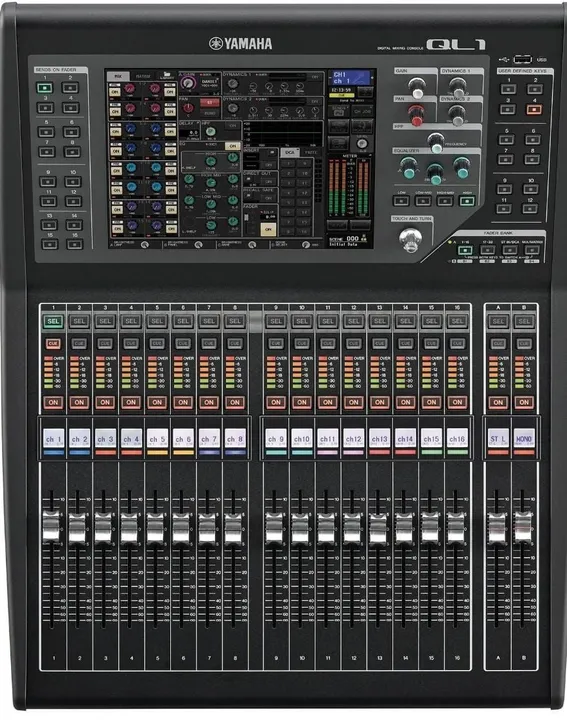Toggle the ON key of master strip A

point(498,402)
